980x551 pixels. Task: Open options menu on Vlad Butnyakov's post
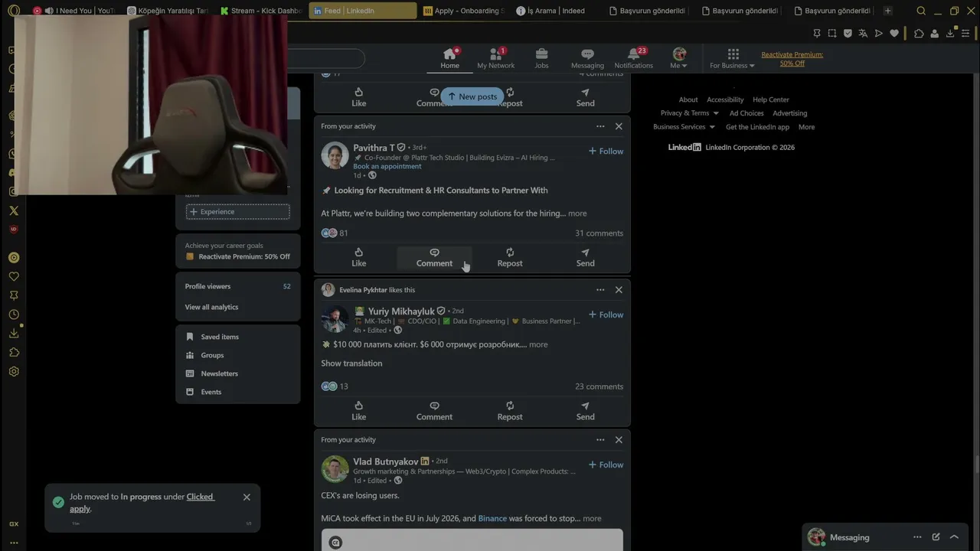(600, 440)
